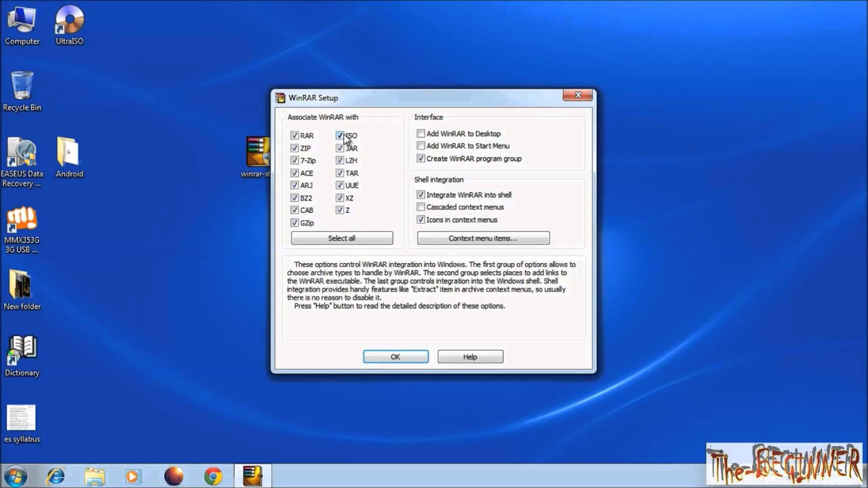
Task: Click the Select all button
Action: tap(342, 238)
